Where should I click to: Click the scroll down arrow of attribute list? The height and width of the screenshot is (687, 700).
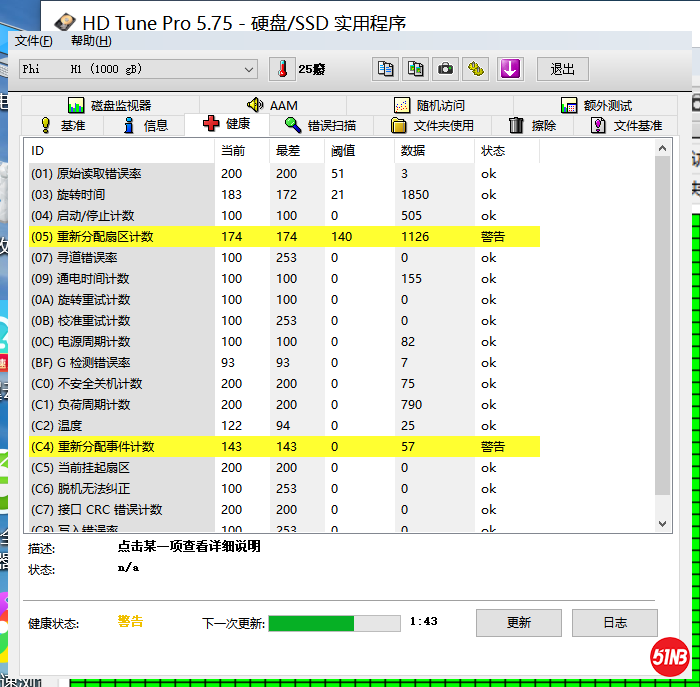pyautogui.click(x=664, y=522)
